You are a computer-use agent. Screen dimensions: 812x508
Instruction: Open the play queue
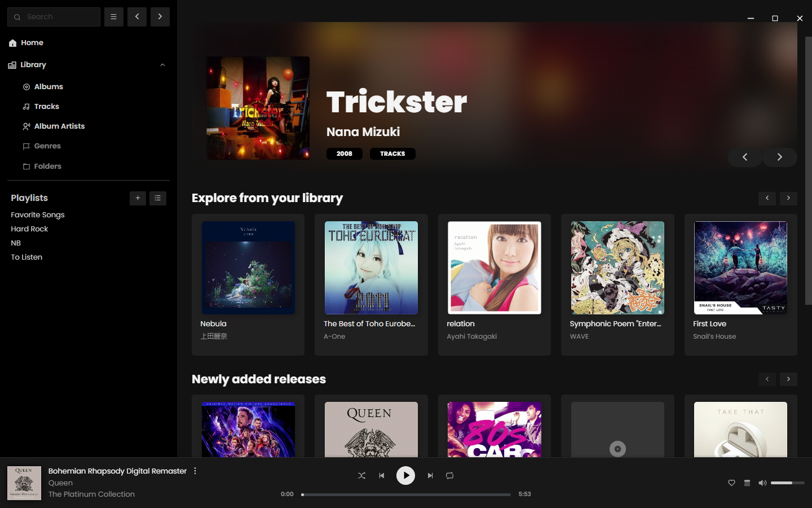point(747,483)
